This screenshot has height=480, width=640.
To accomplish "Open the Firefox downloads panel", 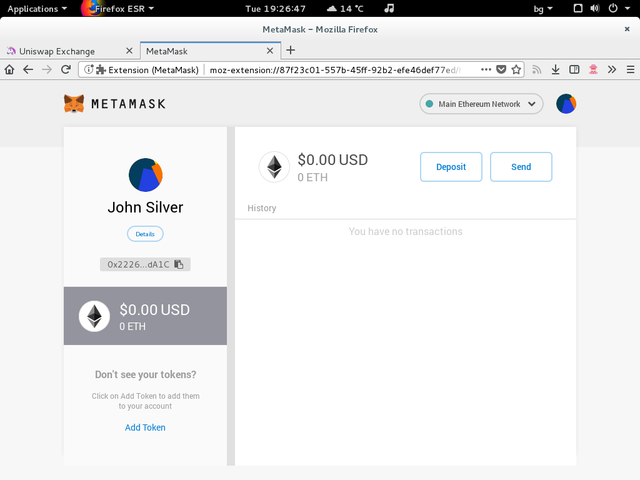I will point(555,70).
